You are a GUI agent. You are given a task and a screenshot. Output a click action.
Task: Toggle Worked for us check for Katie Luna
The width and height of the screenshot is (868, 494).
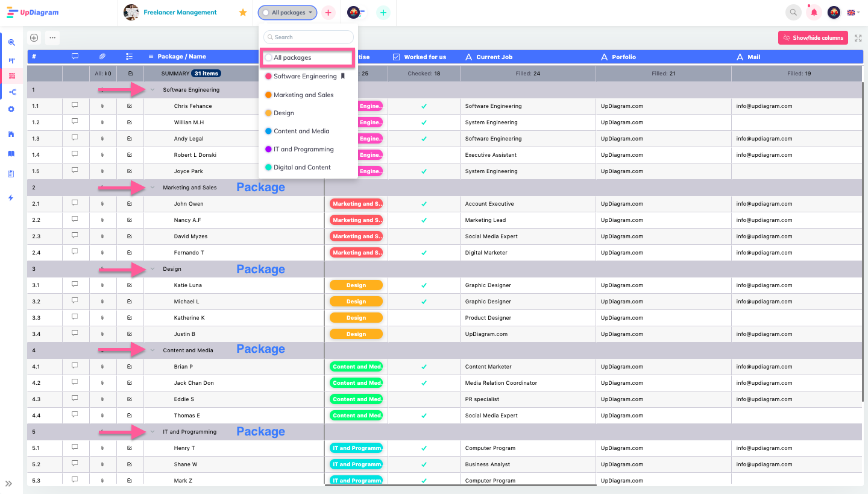424,285
